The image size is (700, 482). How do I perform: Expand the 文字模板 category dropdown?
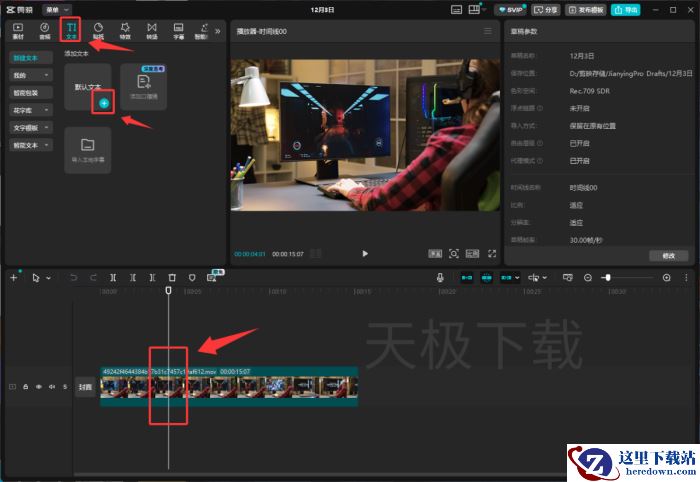[x=31, y=128]
